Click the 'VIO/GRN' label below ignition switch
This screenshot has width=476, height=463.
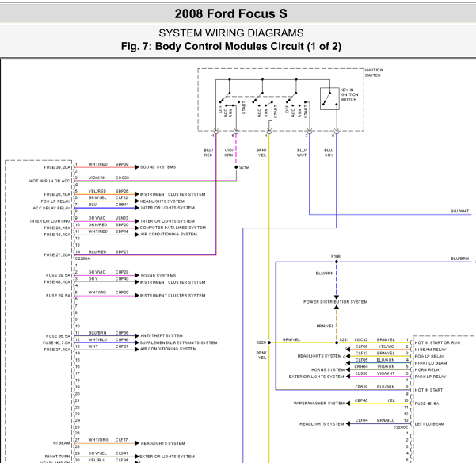coord(229,153)
